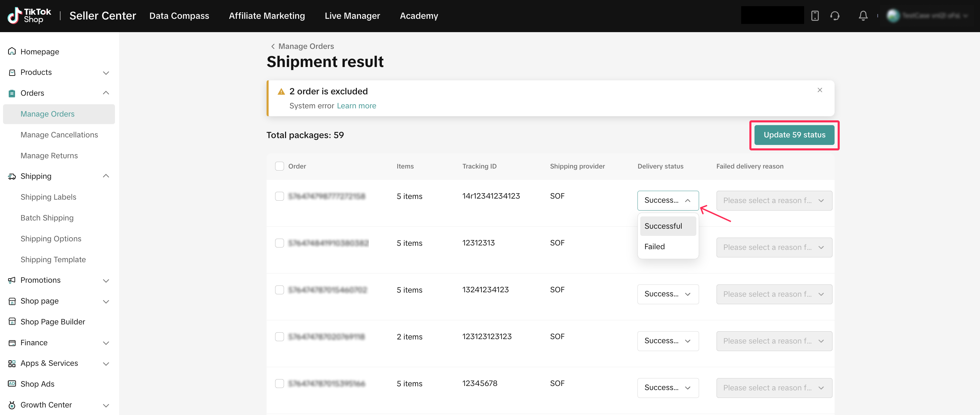Click the TikTok Shop logo
Image resolution: width=980 pixels, height=415 pixels.
coord(29,16)
